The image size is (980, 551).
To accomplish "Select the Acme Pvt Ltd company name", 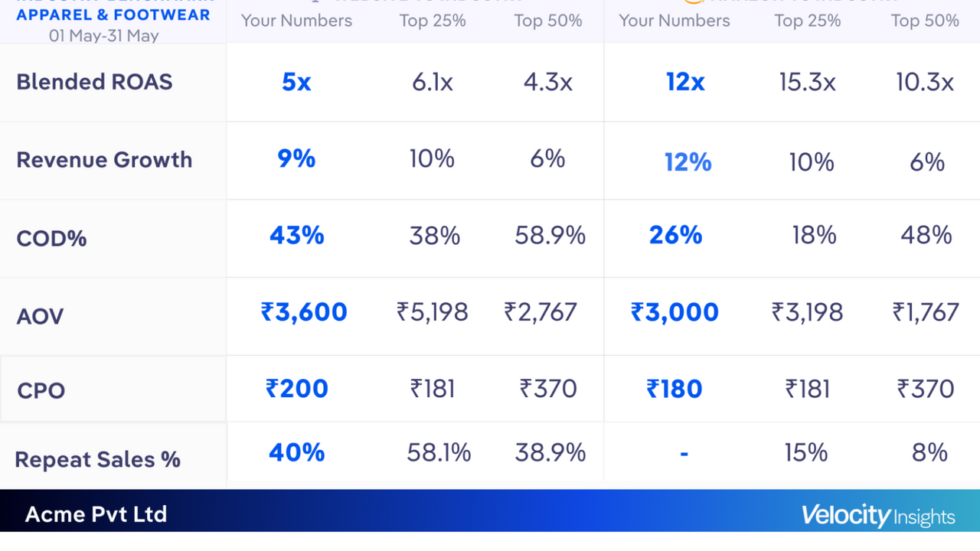I will click(96, 514).
